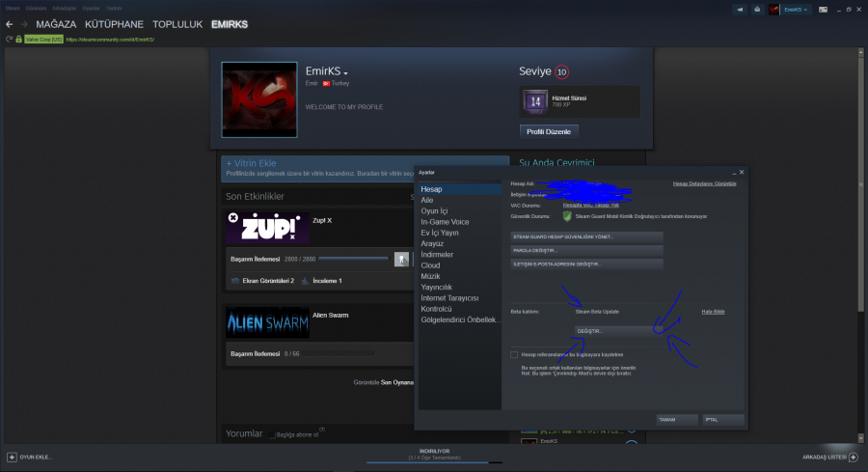Open the Arkadaşlar menu
This screenshot has height=472, width=868.
tap(65, 9)
